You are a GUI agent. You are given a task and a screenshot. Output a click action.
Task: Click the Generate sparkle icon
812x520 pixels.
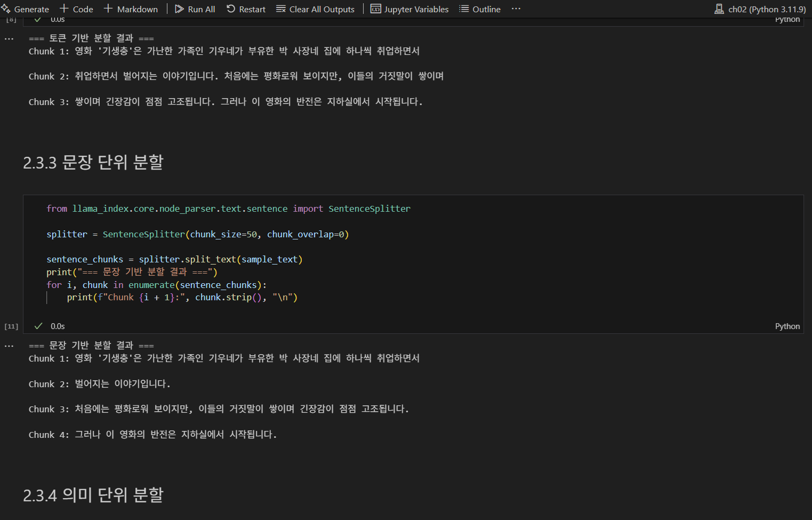pos(6,9)
